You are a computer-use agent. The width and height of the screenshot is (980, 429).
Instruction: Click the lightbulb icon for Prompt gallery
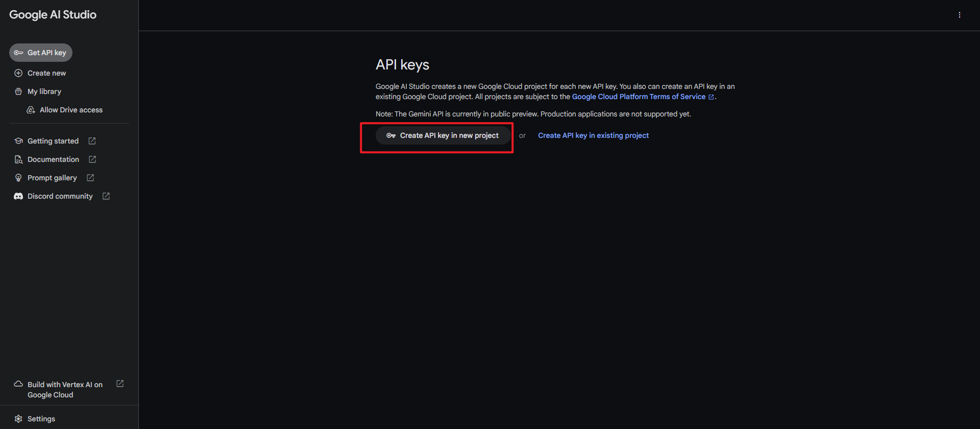[18, 178]
